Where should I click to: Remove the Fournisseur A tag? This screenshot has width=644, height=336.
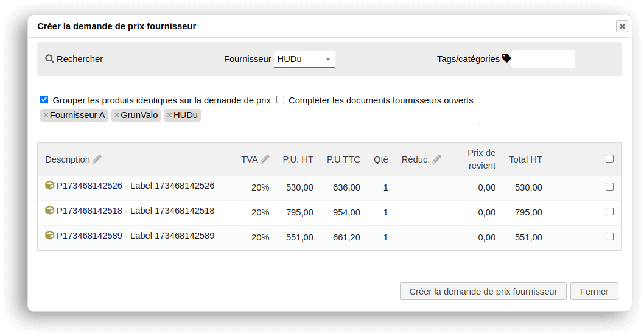click(46, 115)
